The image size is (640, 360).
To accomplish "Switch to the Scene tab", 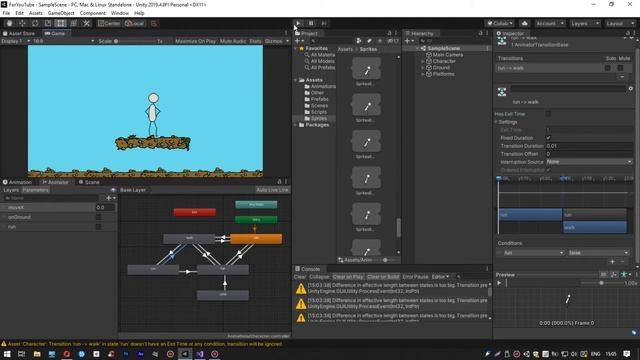I will pyautogui.click(x=89, y=182).
